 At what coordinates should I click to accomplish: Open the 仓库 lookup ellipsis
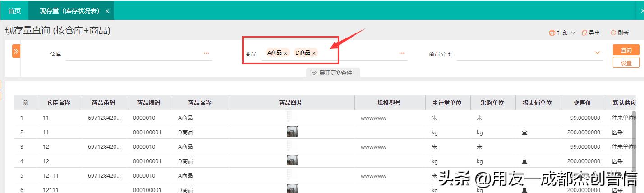(x=207, y=53)
